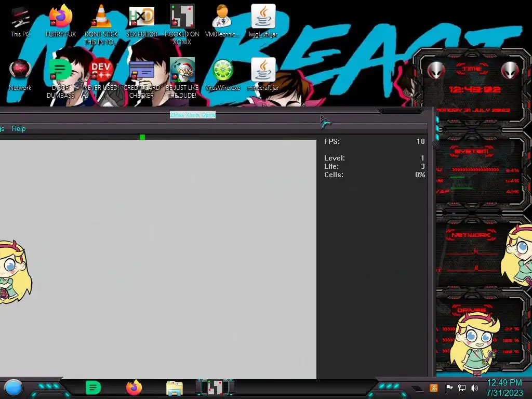Click the NETWORK gadget header
Viewport: 532px width, 399px height.
tap(471, 235)
